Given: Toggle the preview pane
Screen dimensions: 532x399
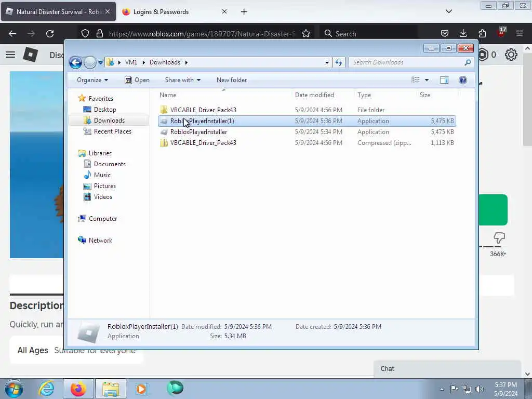Looking at the screenshot, I should click(444, 80).
